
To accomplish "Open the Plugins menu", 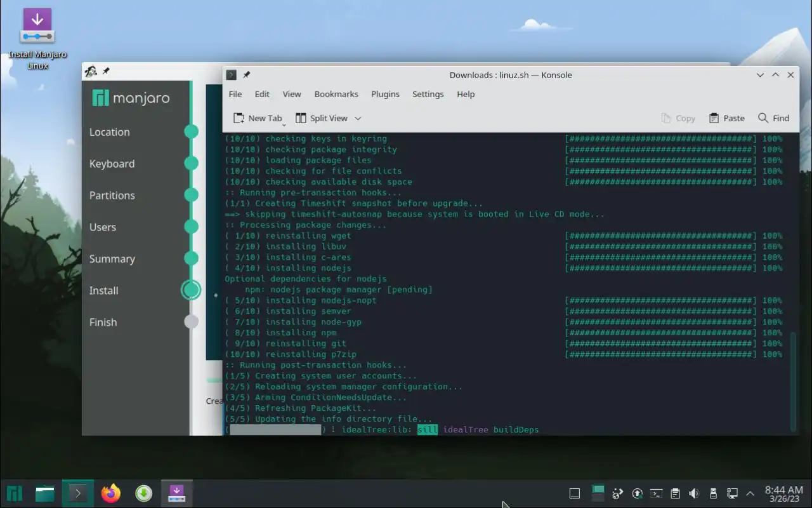I will coord(385,94).
